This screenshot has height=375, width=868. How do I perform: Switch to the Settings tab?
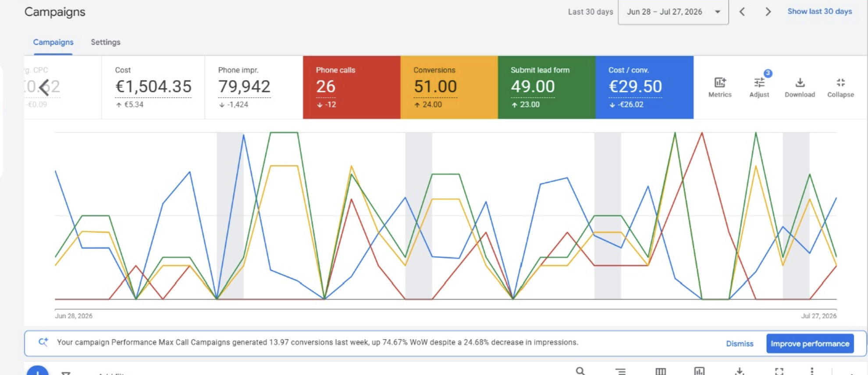coord(105,42)
